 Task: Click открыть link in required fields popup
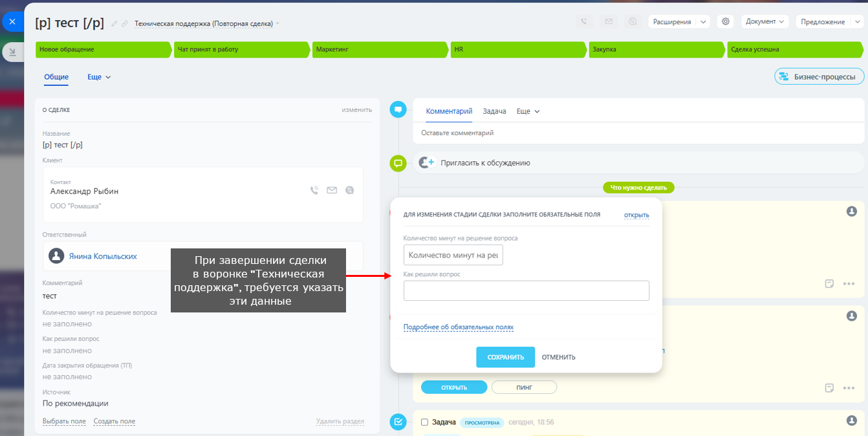tap(636, 215)
